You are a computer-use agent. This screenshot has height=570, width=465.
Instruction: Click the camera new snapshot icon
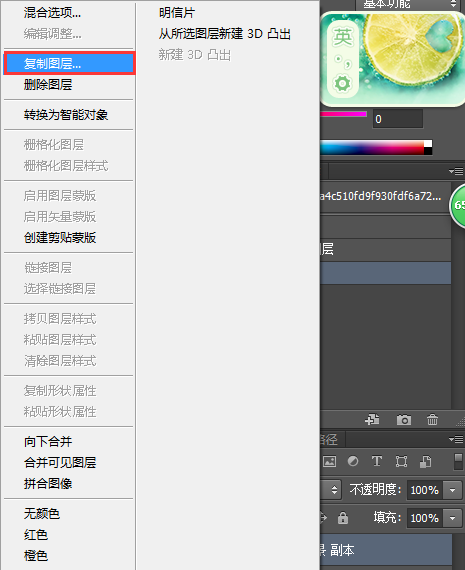click(x=404, y=420)
